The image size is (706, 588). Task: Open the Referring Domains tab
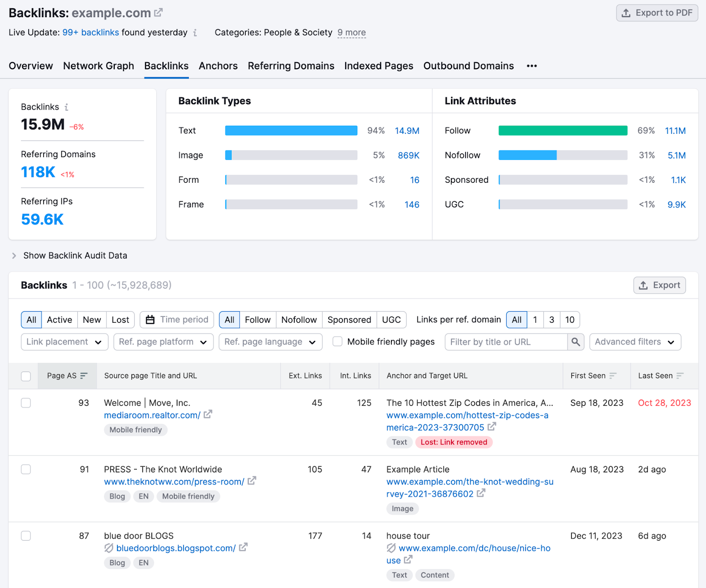[291, 66]
